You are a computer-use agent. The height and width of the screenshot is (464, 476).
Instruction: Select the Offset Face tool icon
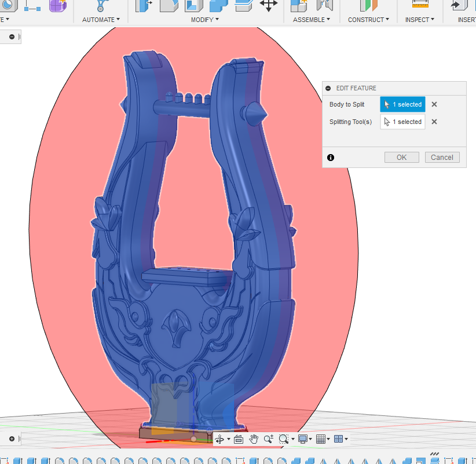tap(244, 5)
